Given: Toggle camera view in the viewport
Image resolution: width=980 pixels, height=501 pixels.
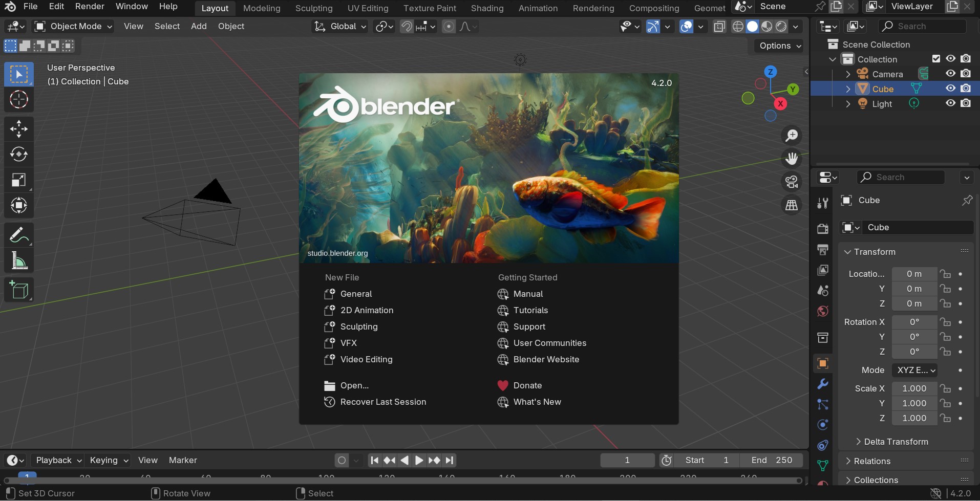Looking at the screenshot, I should tap(792, 182).
